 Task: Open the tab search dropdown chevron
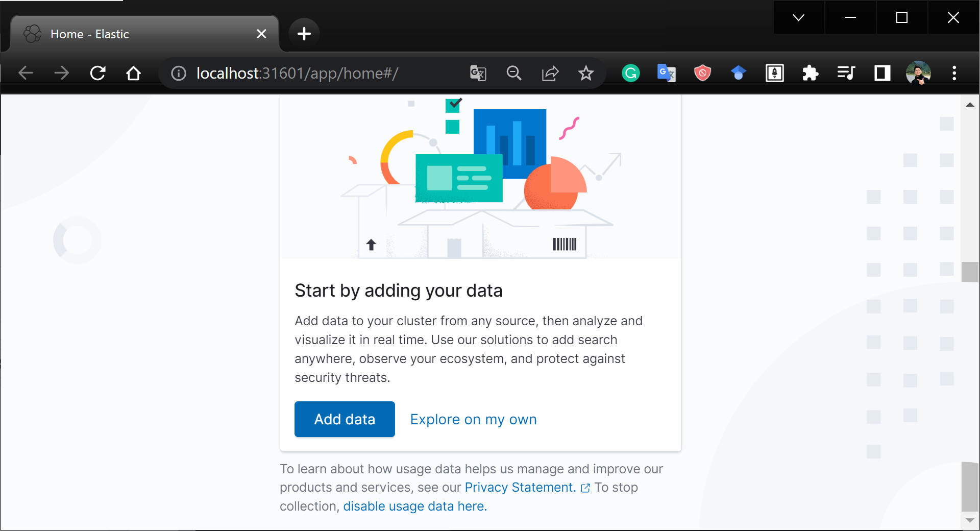(799, 17)
